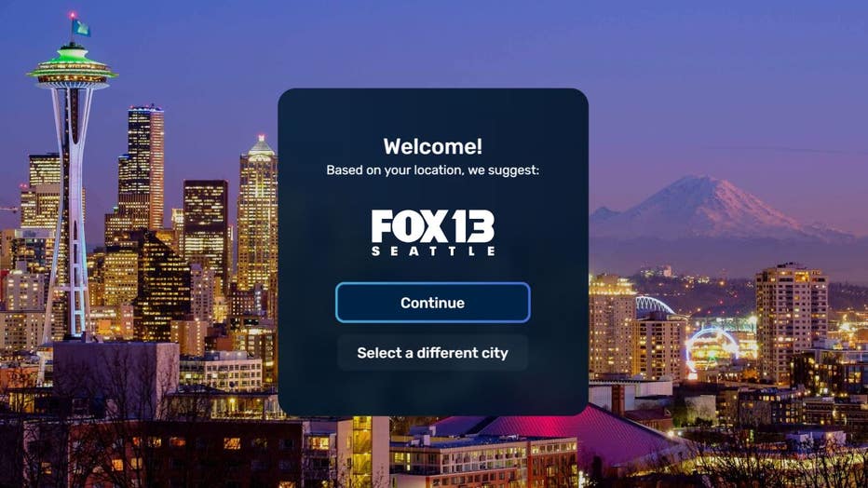868x488 pixels.
Task: Click the white stadium roof arches
Action: [x=655, y=305]
